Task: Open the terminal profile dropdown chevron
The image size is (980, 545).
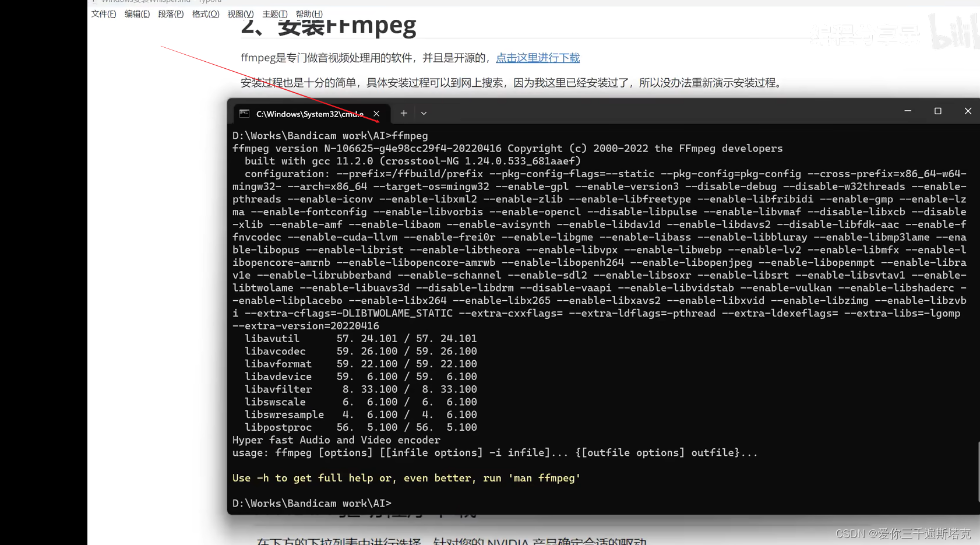Action: click(424, 113)
